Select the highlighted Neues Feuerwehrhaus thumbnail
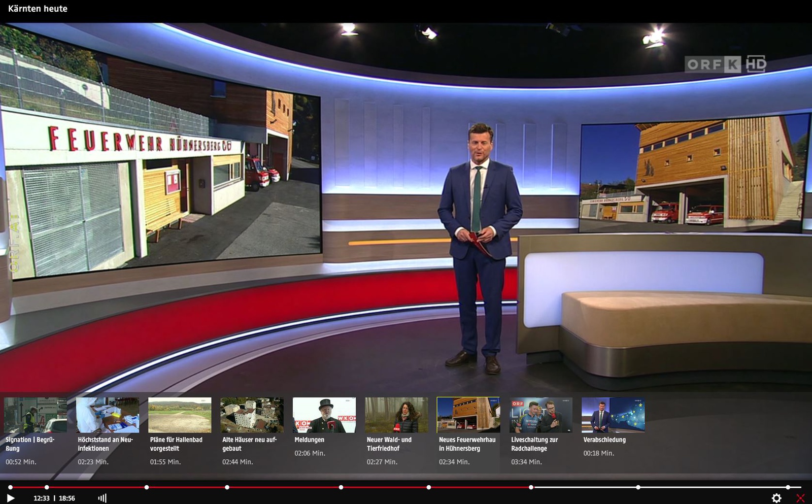 468,415
